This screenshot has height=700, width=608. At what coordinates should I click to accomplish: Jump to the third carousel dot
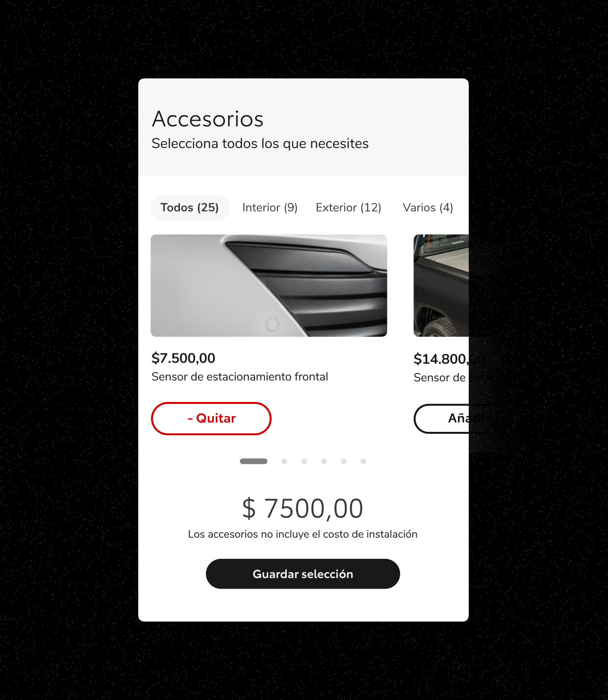coord(304,461)
